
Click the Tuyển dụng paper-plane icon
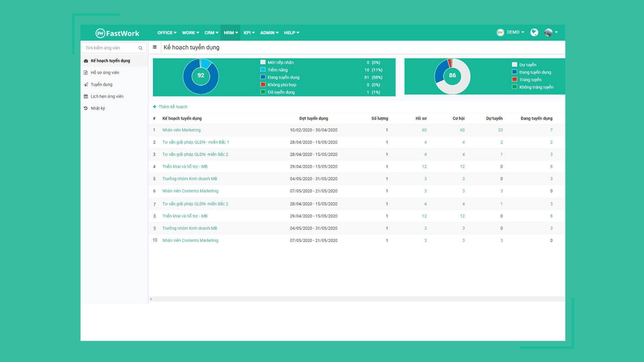pos(86,84)
